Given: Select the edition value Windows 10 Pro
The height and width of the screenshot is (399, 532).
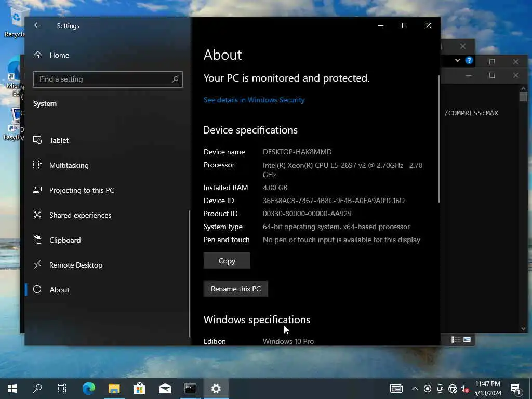Looking at the screenshot, I should pos(288,341).
